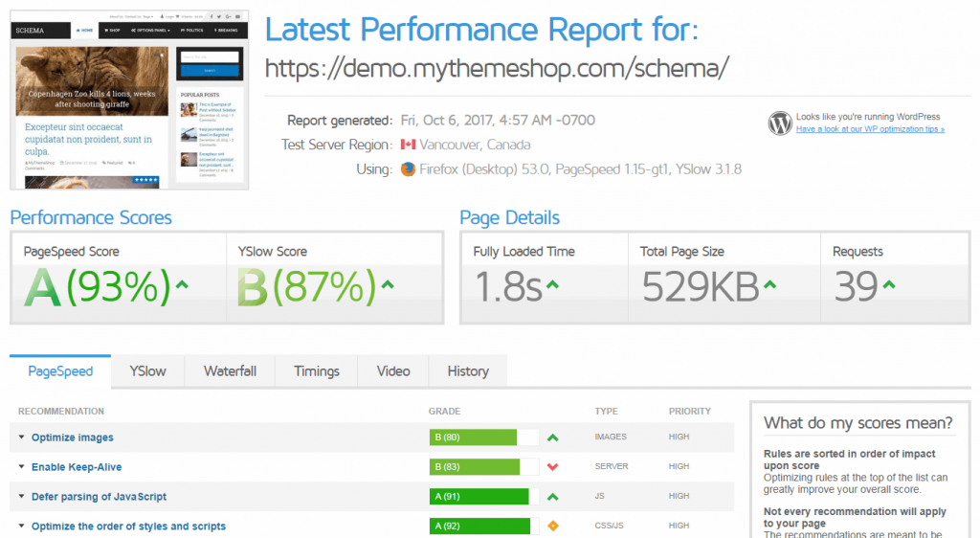Image resolution: width=980 pixels, height=538 pixels.
Task: Click the WordPress logo icon
Action: click(x=779, y=123)
